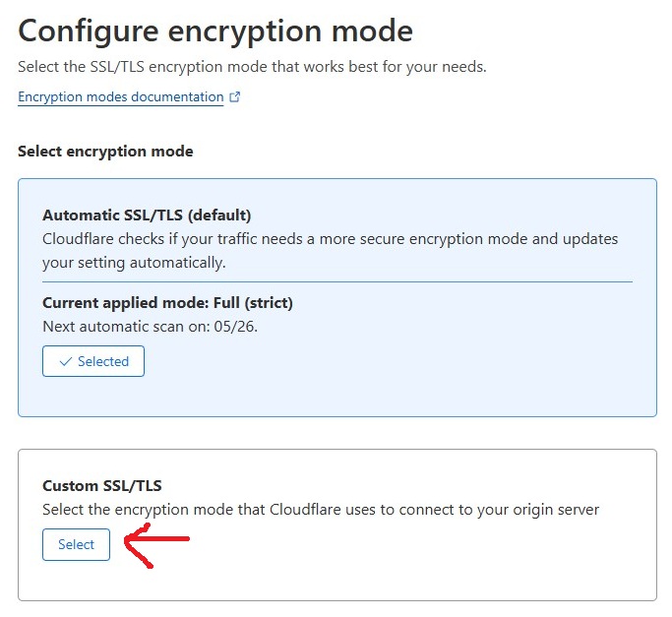Click the Current applied mode: Full (strict) text
The width and height of the screenshot is (672, 617).
167,302
